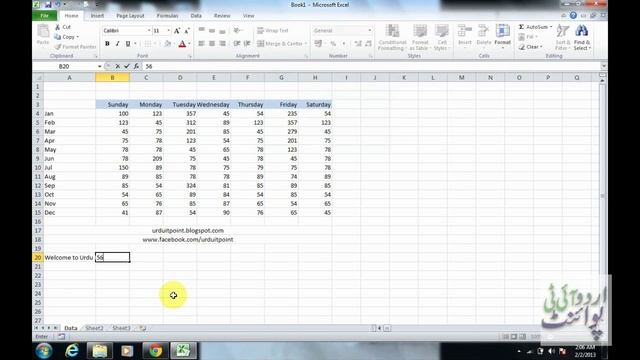
Task: Confirm entry with formula bar checkmark
Action: tap(127, 66)
